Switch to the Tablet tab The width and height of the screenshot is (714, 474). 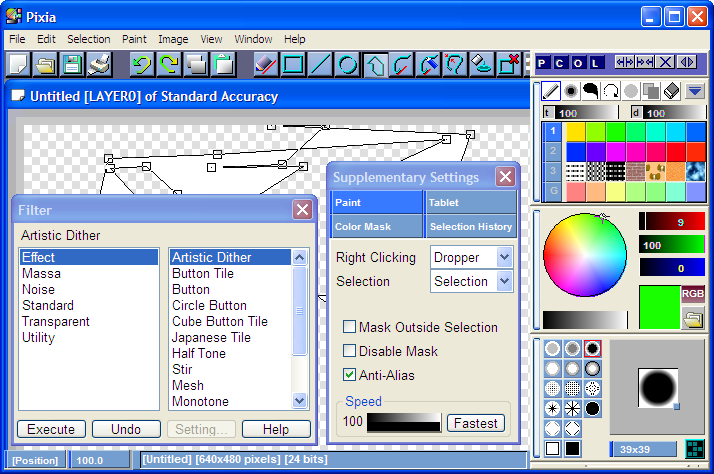(x=471, y=202)
